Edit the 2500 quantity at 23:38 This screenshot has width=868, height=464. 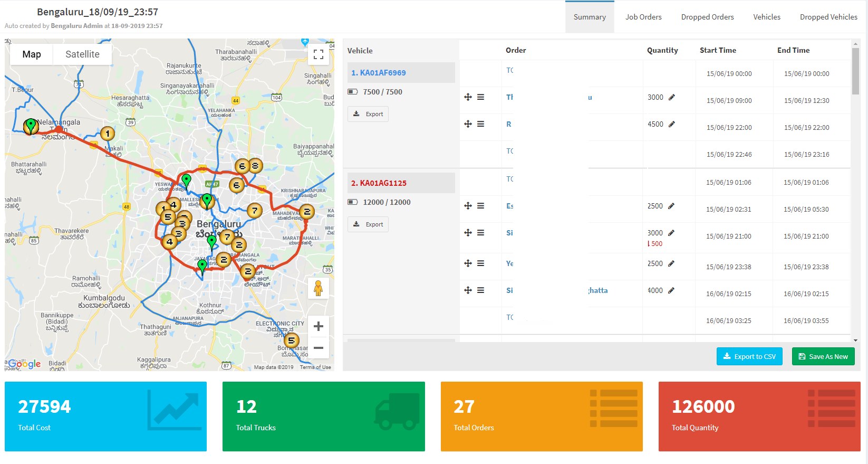[671, 263]
